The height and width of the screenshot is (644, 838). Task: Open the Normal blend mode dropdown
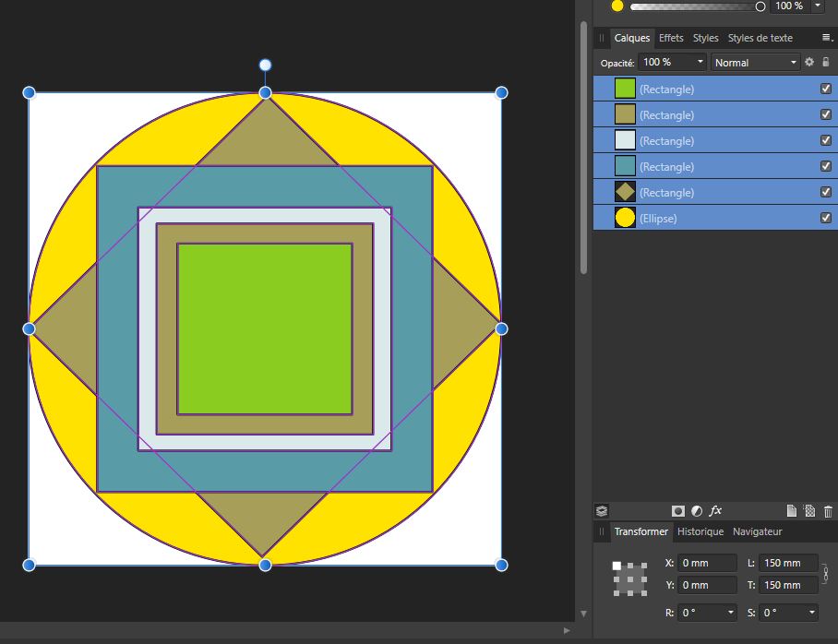pos(755,63)
